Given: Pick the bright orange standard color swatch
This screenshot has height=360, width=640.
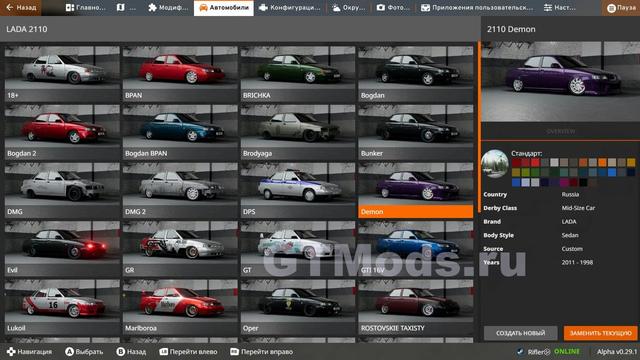Looking at the screenshot, I should pos(602,162).
